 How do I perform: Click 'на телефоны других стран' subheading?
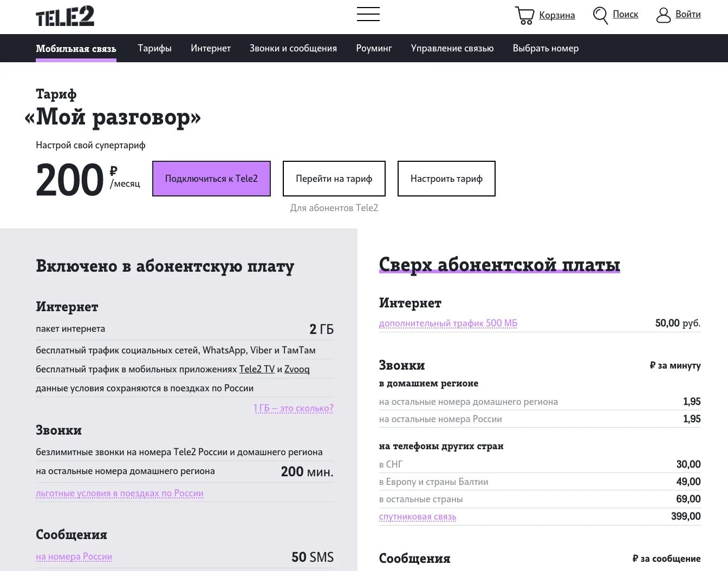click(441, 446)
